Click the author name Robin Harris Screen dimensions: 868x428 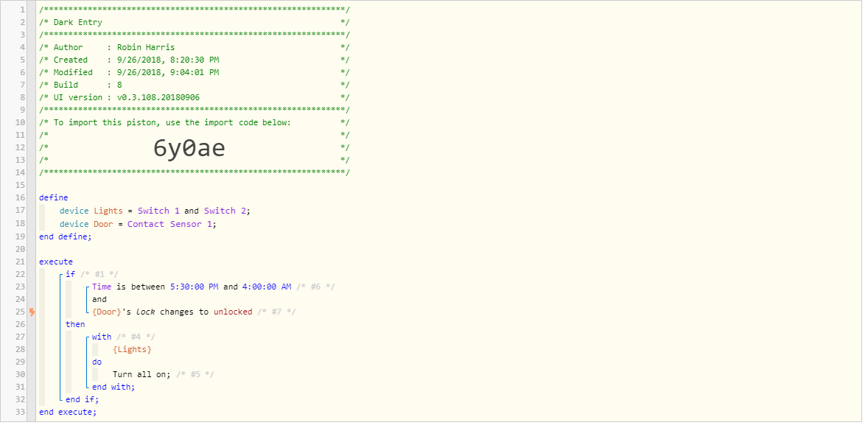[x=146, y=48]
